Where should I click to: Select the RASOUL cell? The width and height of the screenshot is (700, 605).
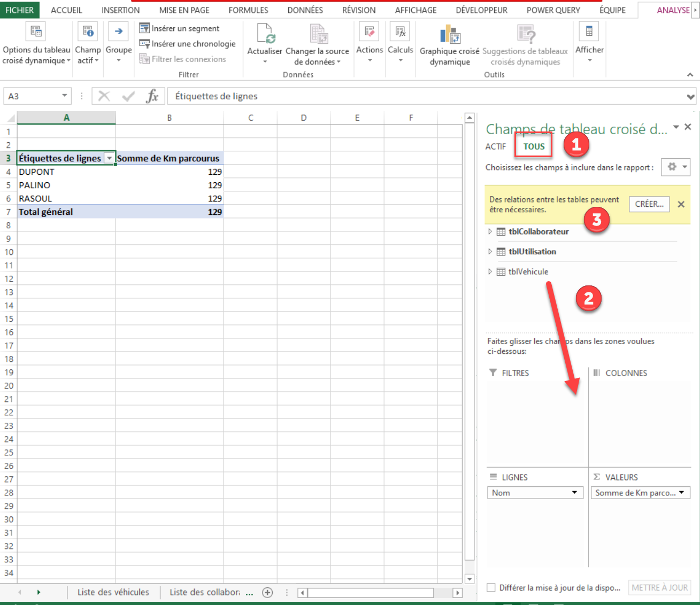66,198
